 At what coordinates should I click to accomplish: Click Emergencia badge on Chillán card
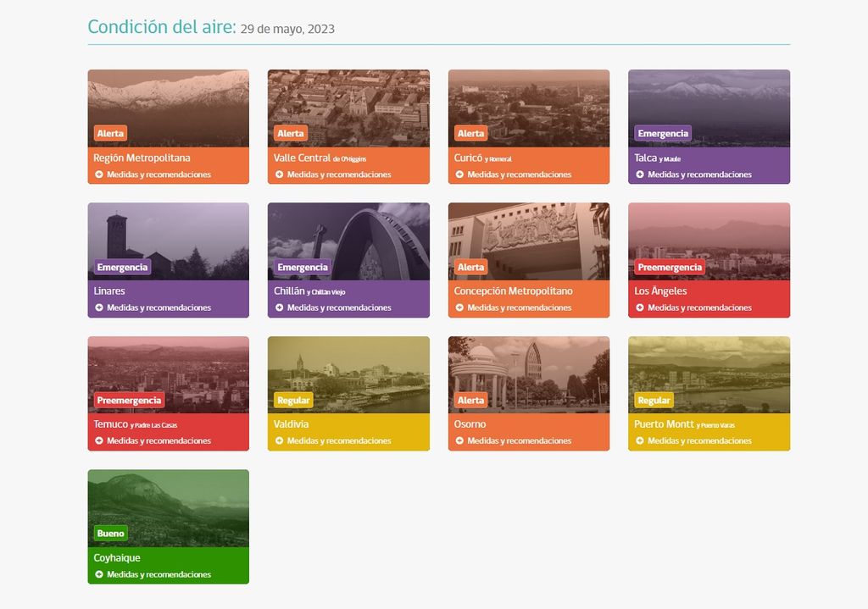tap(303, 267)
